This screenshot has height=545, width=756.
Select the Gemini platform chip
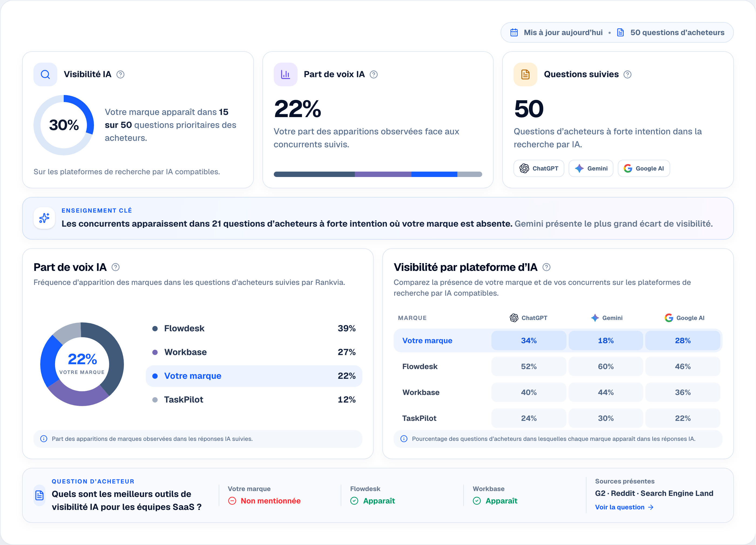click(x=591, y=168)
